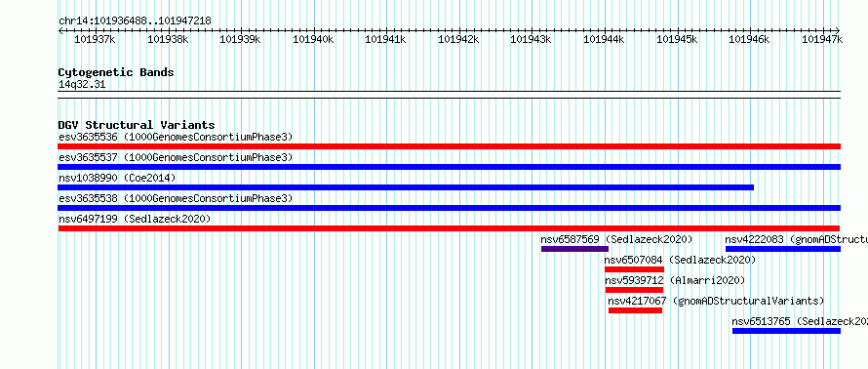Select the 14q32.31 cytogenetic band bar
The image size is (868, 369).
(x=449, y=95)
